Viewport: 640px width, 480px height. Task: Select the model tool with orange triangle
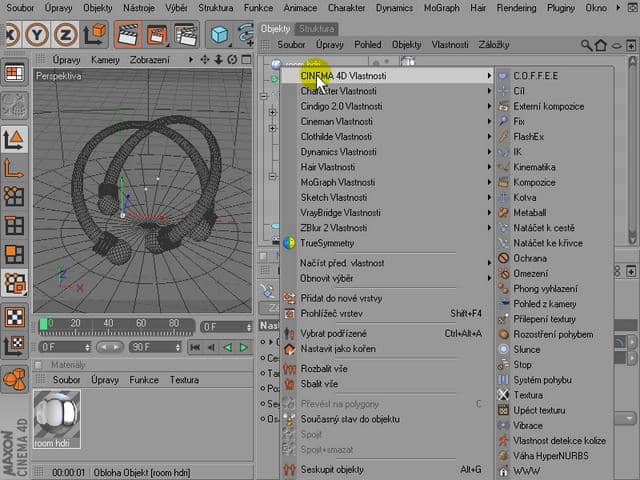(14, 139)
